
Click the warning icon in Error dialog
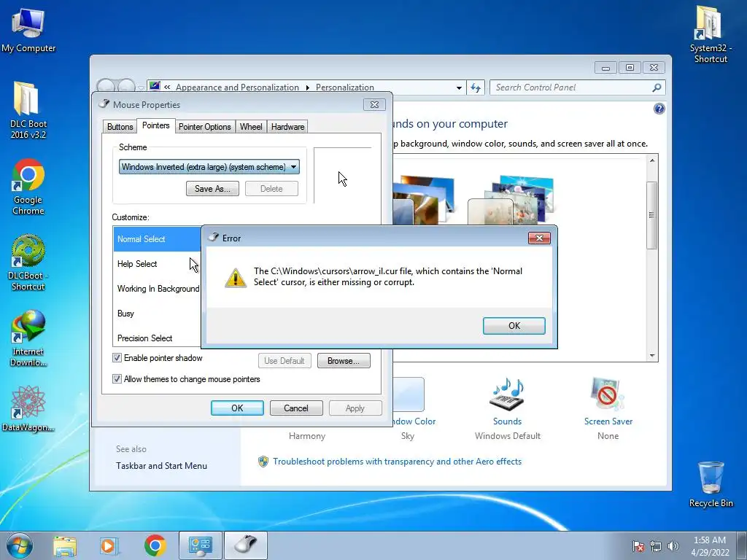click(x=236, y=278)
